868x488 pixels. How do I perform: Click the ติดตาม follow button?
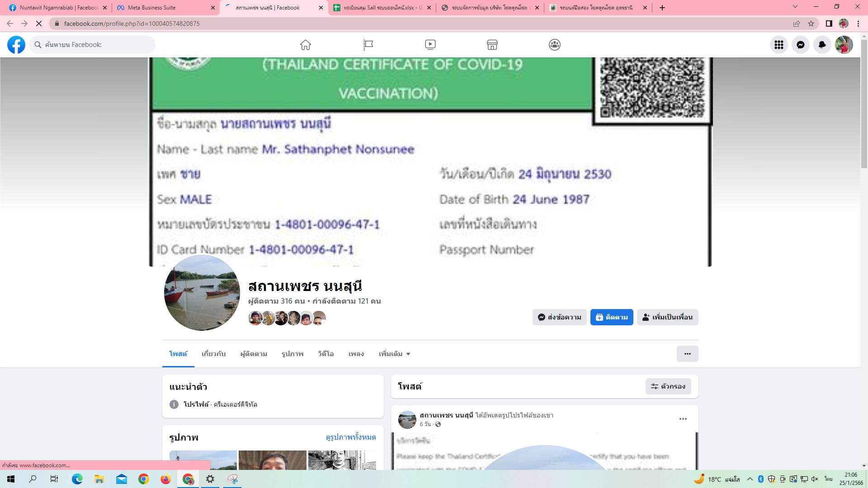(x=611, y=317)
